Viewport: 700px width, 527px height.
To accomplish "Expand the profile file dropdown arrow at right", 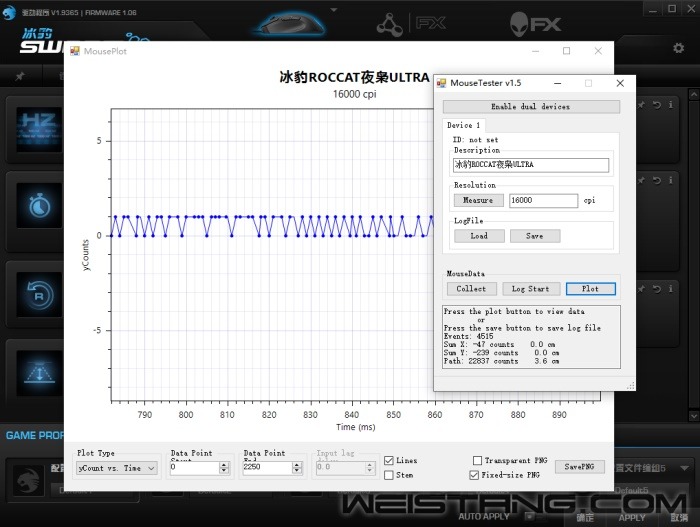I will click(x=684, y=468).
